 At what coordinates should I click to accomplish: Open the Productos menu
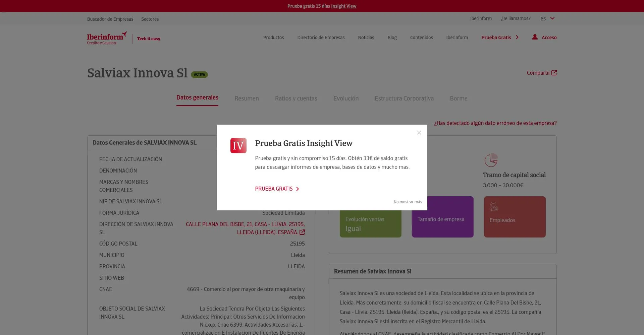pos(273,38)
